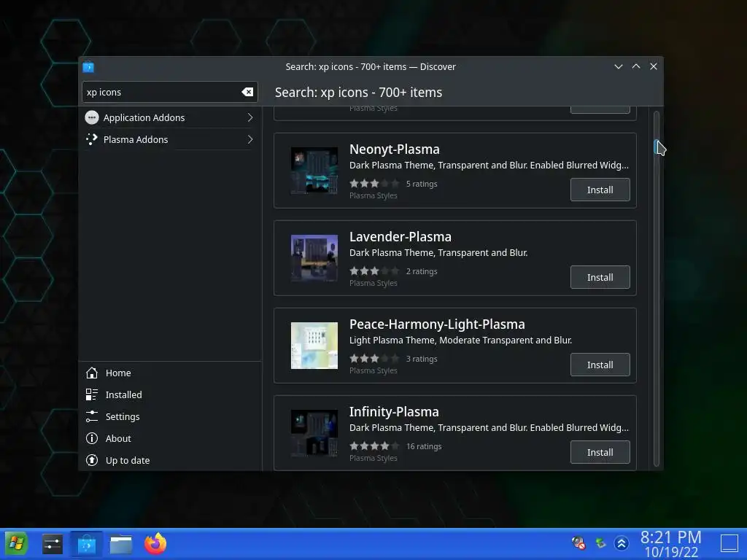Install Peace-Harmony-Light-Plasma theme
The width and height of the screenshot is (747, 560).
600,365
